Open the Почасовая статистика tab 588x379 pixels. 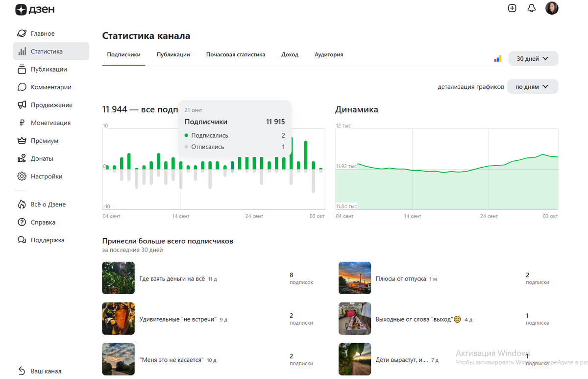tap(236, 54)
